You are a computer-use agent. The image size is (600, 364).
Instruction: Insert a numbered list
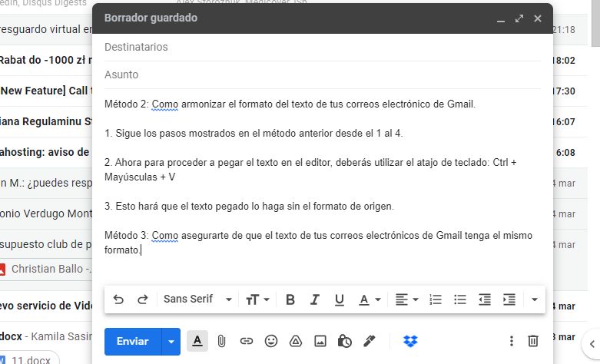pyautogui.click(x=436, y=299)
